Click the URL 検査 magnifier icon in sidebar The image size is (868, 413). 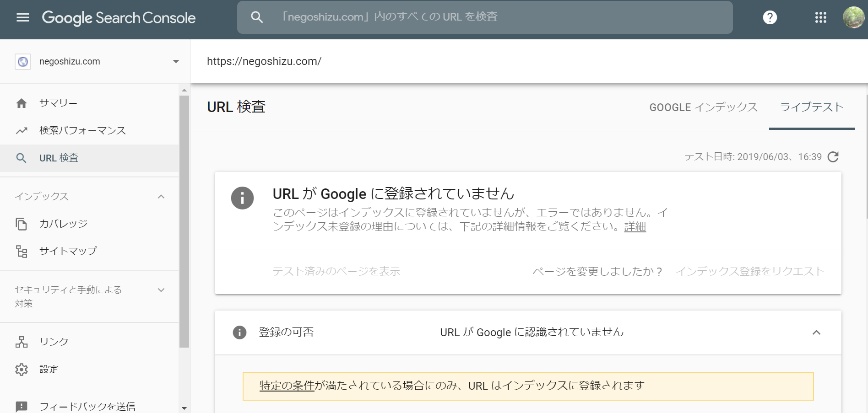[22, 158]
